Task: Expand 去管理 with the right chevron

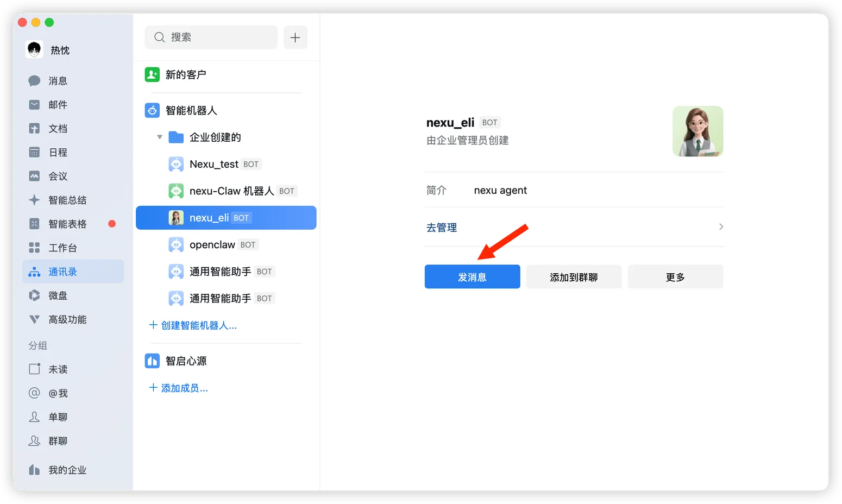Action: [721, 227]
